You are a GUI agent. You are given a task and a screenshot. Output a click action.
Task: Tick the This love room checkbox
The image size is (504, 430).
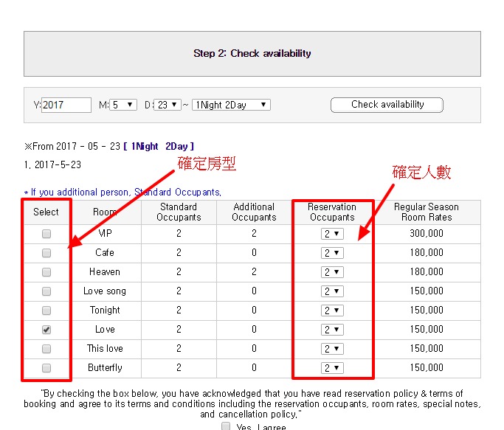tap(46, 349)
